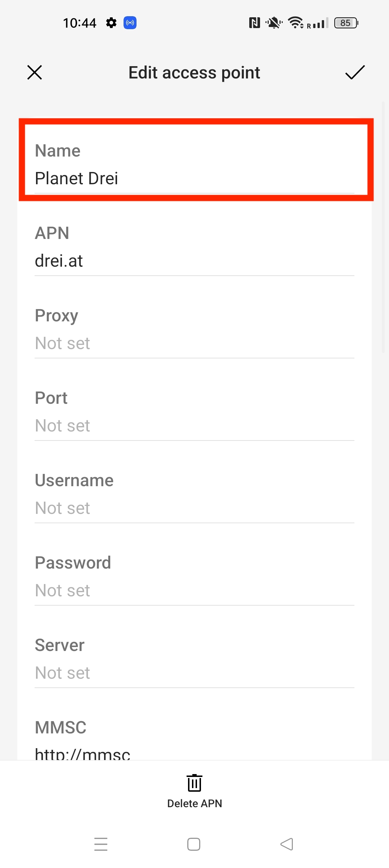Tap the checkmark to save access point
Viewport: 389px width, 868px height.
click(x=355, y=72)
